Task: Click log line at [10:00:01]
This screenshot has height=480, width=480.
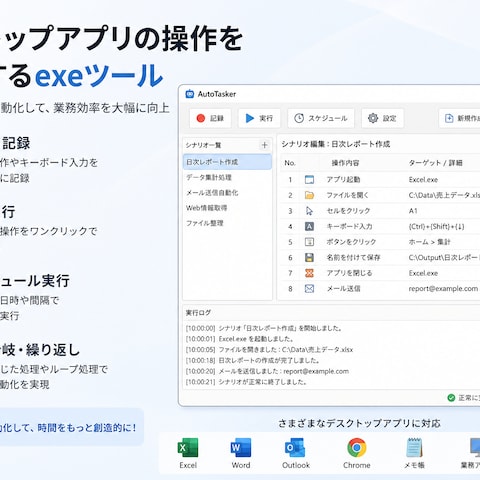Action: coord(240,339)
